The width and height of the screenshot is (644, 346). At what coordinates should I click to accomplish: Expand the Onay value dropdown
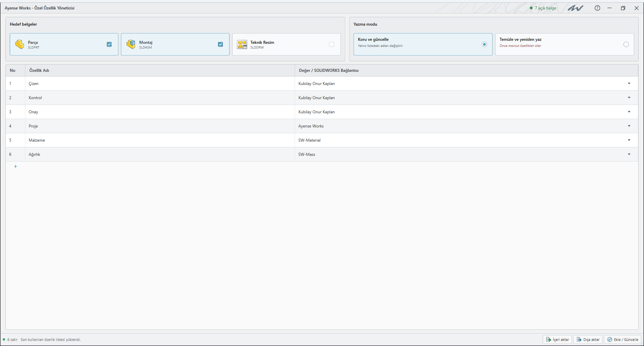coord(629,112)
